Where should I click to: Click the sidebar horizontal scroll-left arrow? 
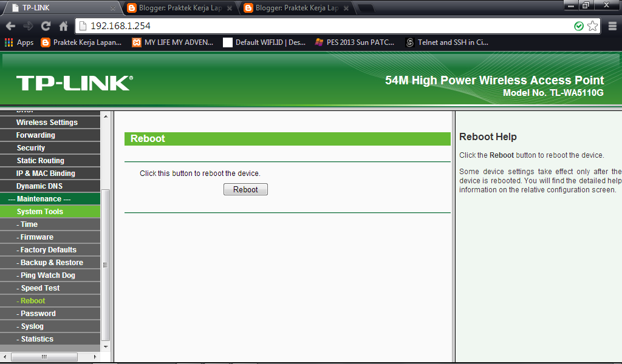pyautogui.click(x=4, y=357)
